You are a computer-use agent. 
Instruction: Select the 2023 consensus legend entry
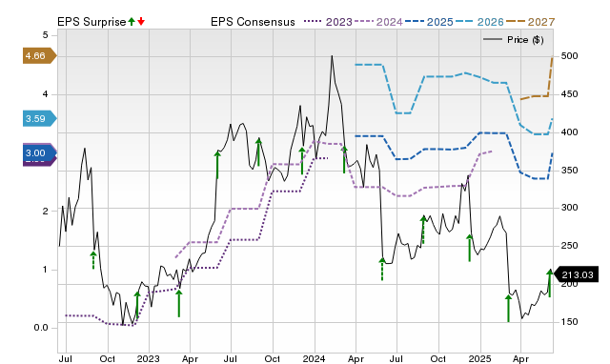pyautogui.click(x=328, y=22)
